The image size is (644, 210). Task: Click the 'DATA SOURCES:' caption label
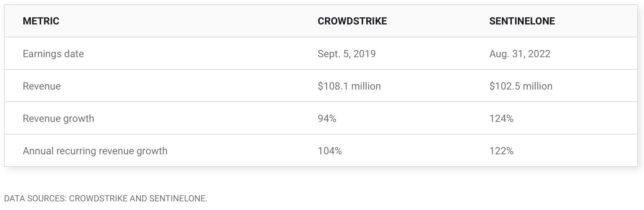click(35, 198)
